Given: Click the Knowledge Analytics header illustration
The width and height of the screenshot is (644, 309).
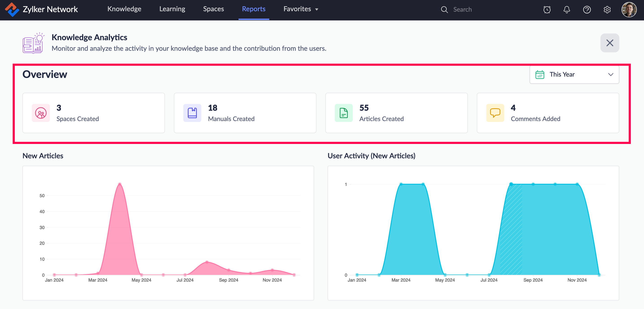Looking at the screenshot, I should point(33,43).
